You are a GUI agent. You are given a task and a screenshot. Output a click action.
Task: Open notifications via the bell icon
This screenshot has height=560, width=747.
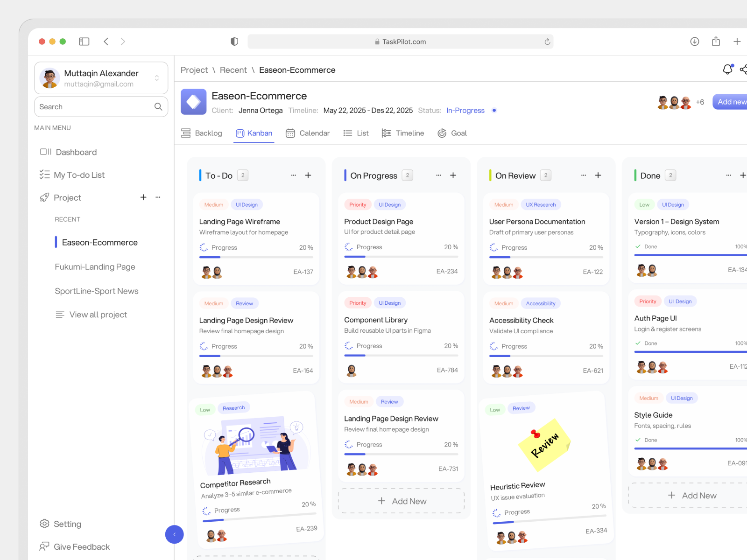coord(728,69)
